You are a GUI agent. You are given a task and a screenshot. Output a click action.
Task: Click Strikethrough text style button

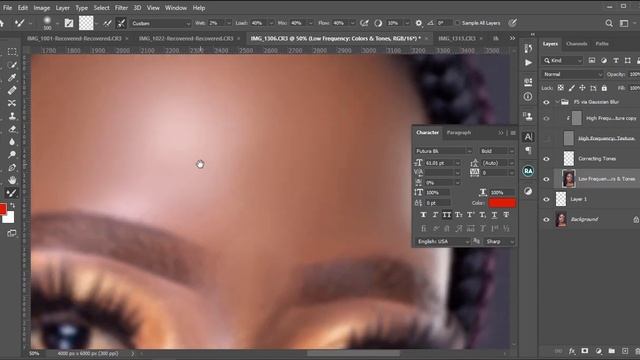point(506,215)
